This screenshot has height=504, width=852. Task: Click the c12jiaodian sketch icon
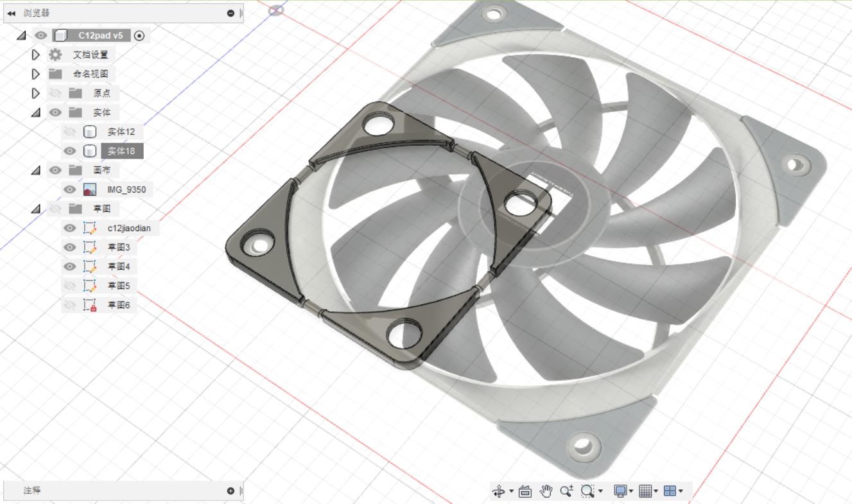point(90,228)
